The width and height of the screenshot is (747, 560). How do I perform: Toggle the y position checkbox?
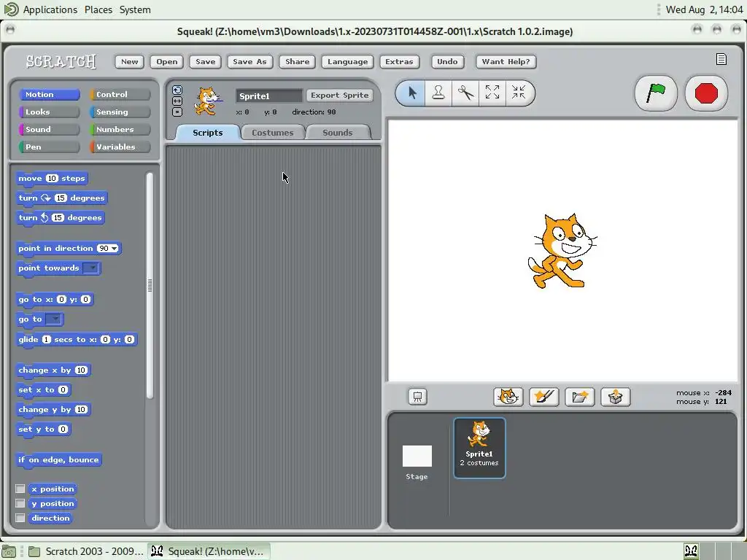click(x=20, y=503)
